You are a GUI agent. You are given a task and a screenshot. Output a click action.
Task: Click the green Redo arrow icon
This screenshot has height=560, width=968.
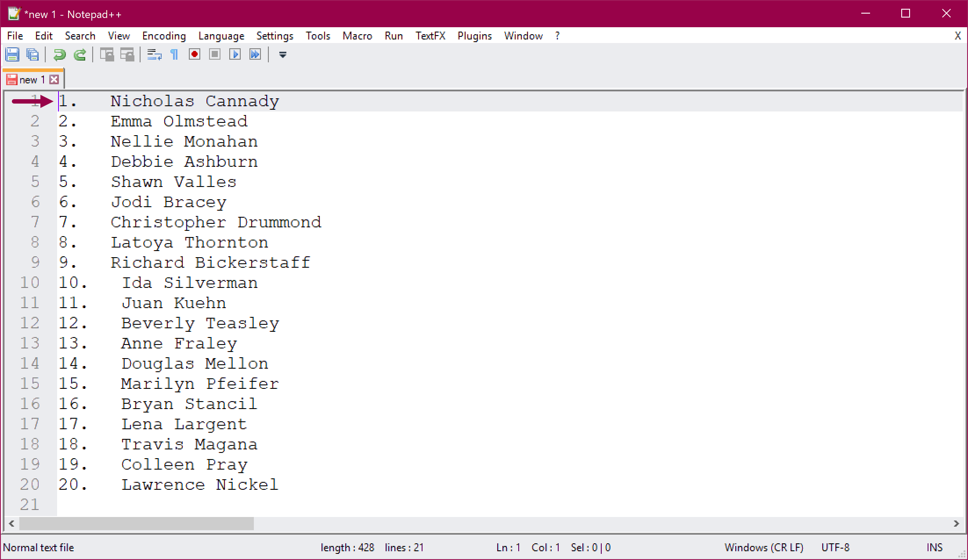80,54
